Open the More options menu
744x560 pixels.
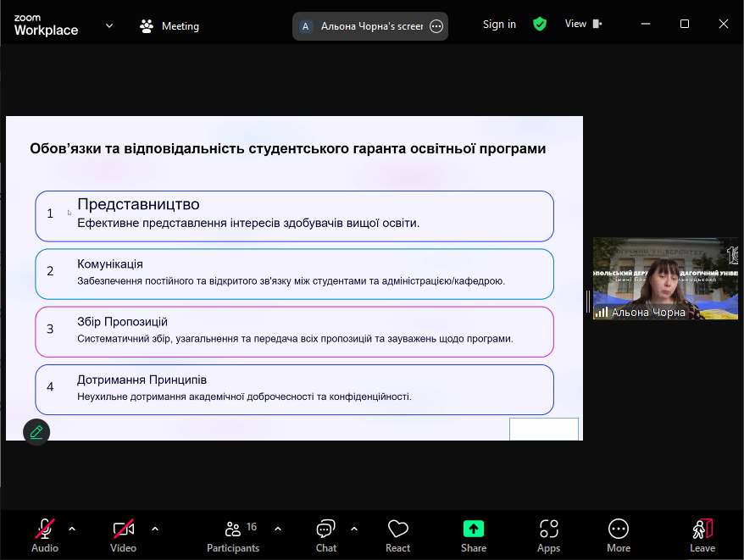pos(619,530)
